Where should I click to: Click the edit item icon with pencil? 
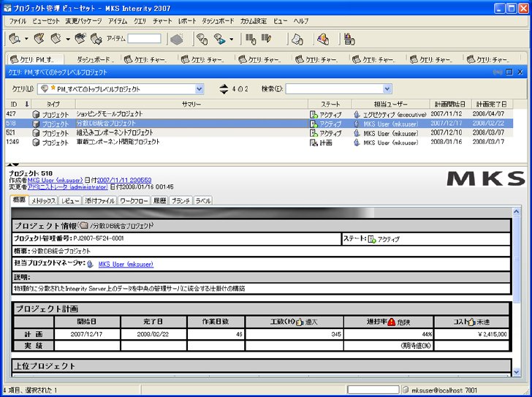coord(39,39)
